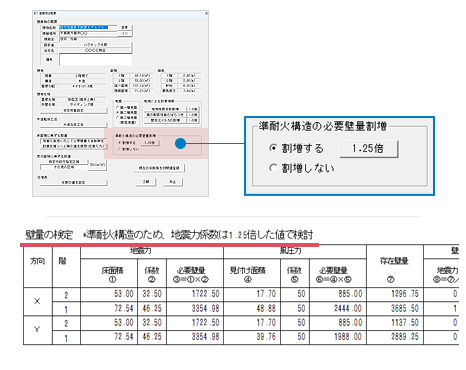
Task: Click the 2444.00 wind required wall cell
Action: (x=338, y=309)
